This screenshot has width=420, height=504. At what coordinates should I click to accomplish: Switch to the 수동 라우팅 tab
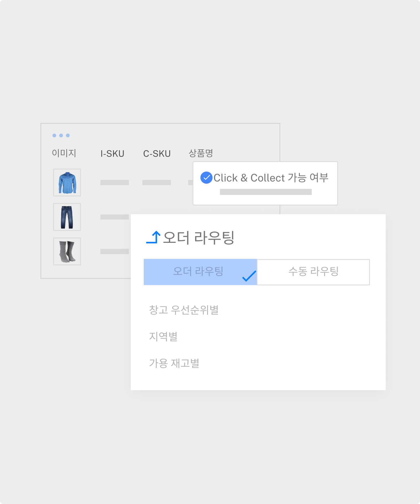tap(313, 272)
